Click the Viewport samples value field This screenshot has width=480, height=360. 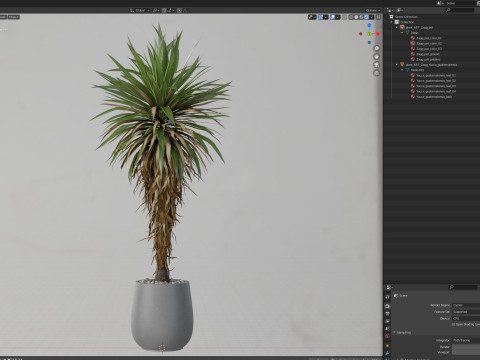coord(466,352)
